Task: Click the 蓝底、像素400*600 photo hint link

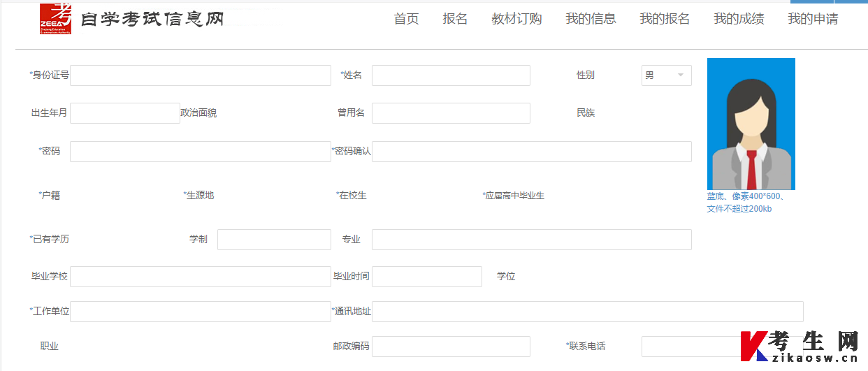Action: click(746, 203)
